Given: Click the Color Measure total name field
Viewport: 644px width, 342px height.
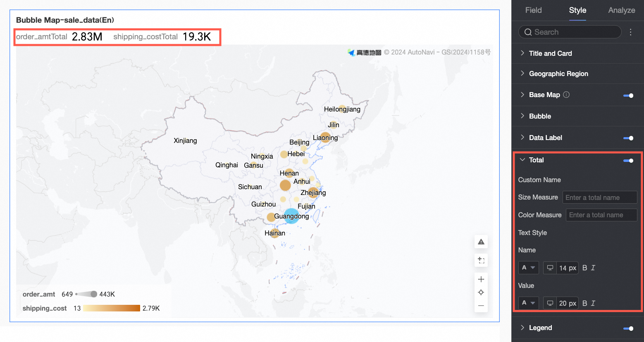Looking at the screenshot, I should 601,215.
